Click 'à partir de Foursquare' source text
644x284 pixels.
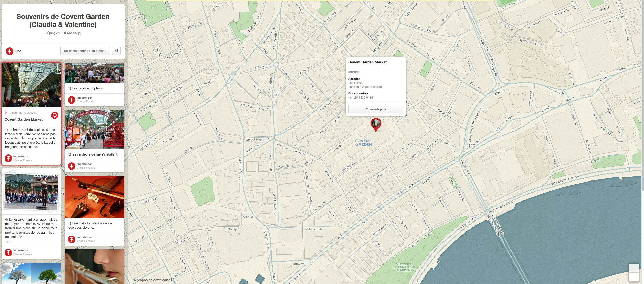(24, 113)
